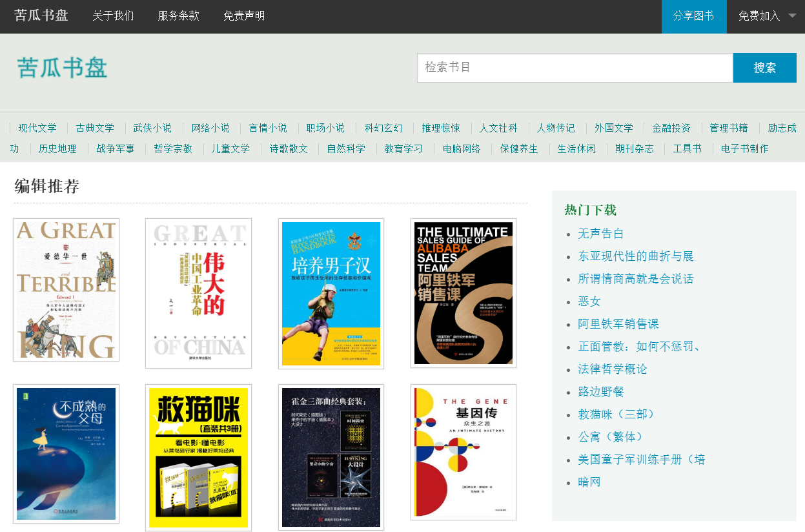Open the 伟大的中国工业革命 book cover

click(198, 293)
